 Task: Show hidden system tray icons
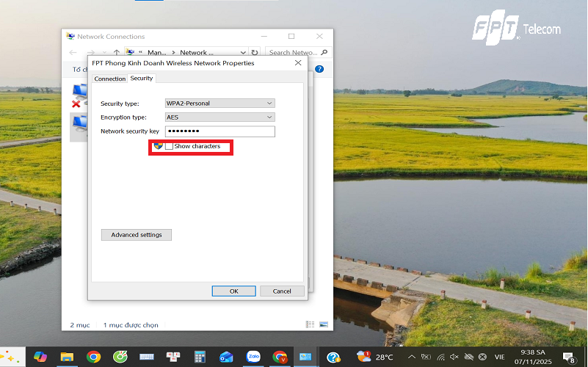(411, 357)
